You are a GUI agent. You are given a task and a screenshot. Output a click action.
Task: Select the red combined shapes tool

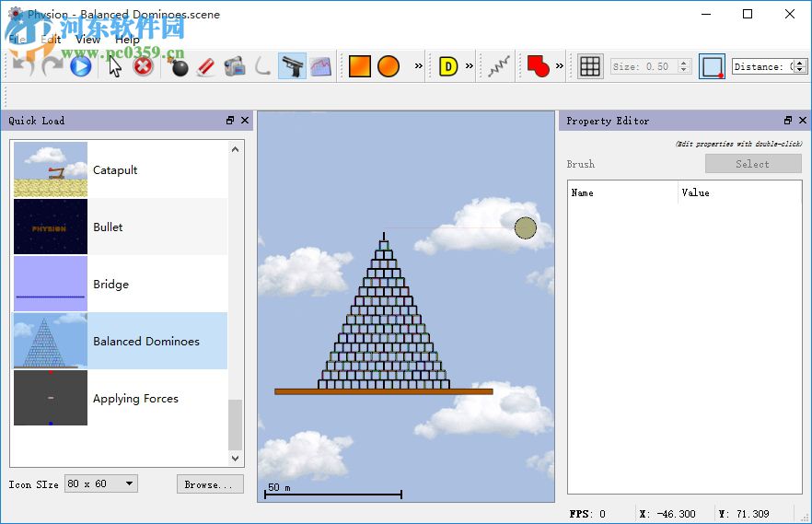pyautogui.click(x=538, y=66)
